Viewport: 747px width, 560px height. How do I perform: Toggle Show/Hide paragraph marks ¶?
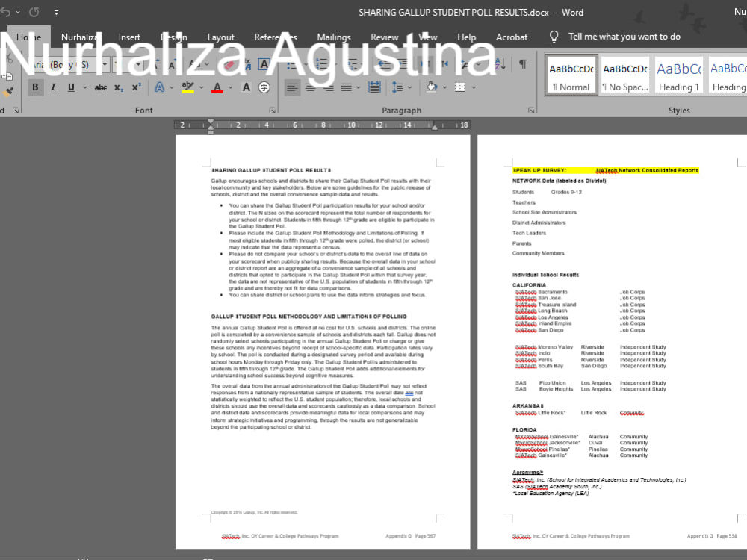pos(523,64)
